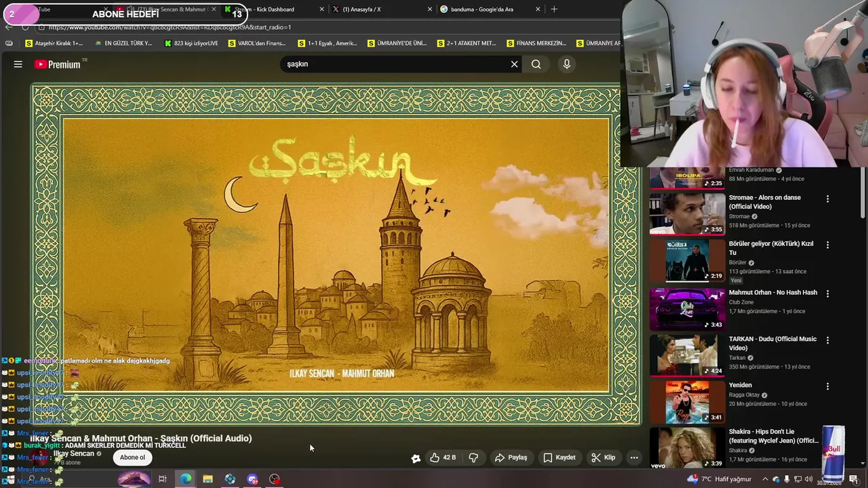Go back with the browser back arrow
The width and height of the screenshot is (868, 488).
click(8, 27)
